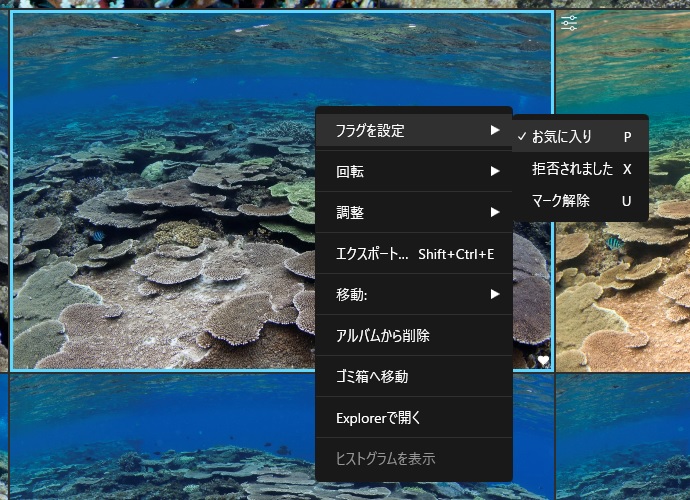Choose 拒否されました in flag submenu
The width and height of the screenshot is (690, 500).
point(580,169)
